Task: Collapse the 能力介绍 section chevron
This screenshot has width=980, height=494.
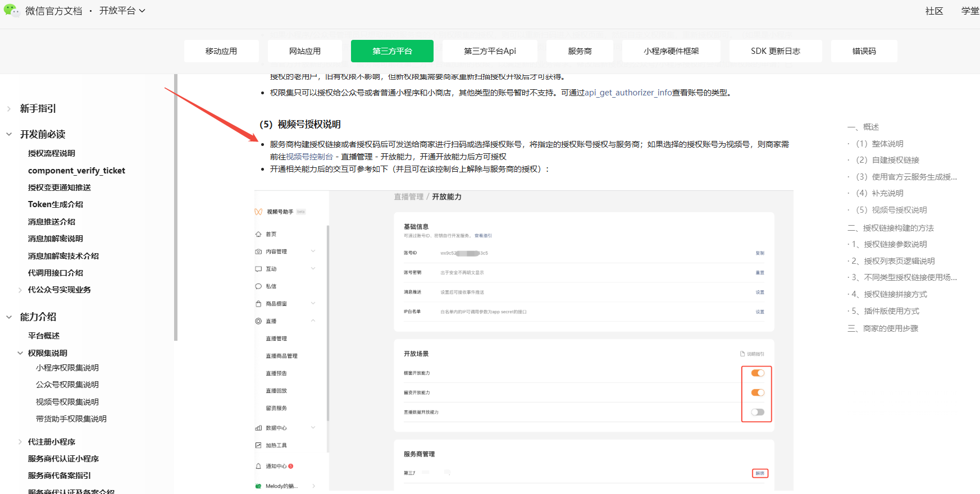Action: point(9,317)
